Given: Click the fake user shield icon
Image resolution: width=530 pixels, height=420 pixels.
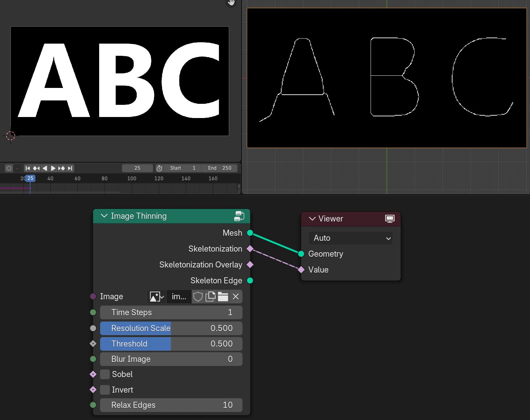Looking at the screenshot, I should tap(198, 297).
